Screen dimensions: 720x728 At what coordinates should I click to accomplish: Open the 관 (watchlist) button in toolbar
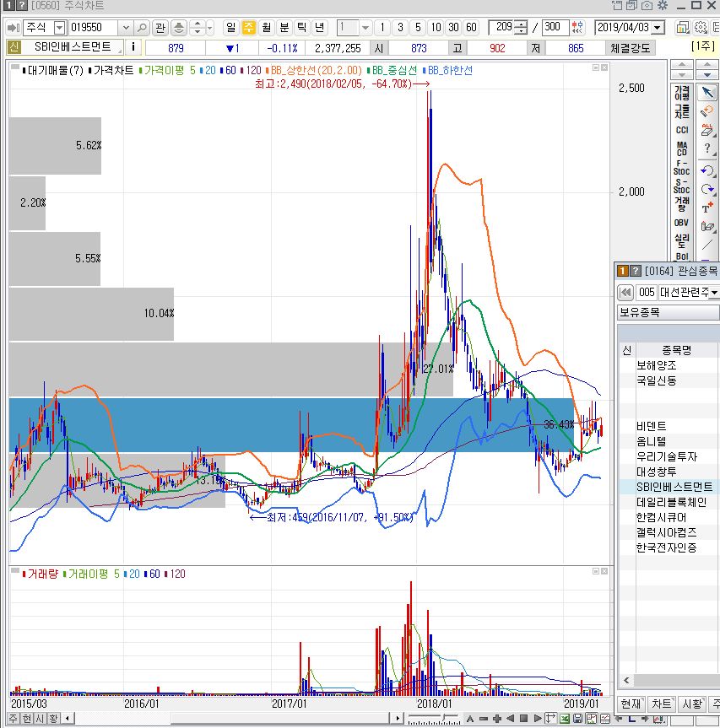click(x=160, y=28)
